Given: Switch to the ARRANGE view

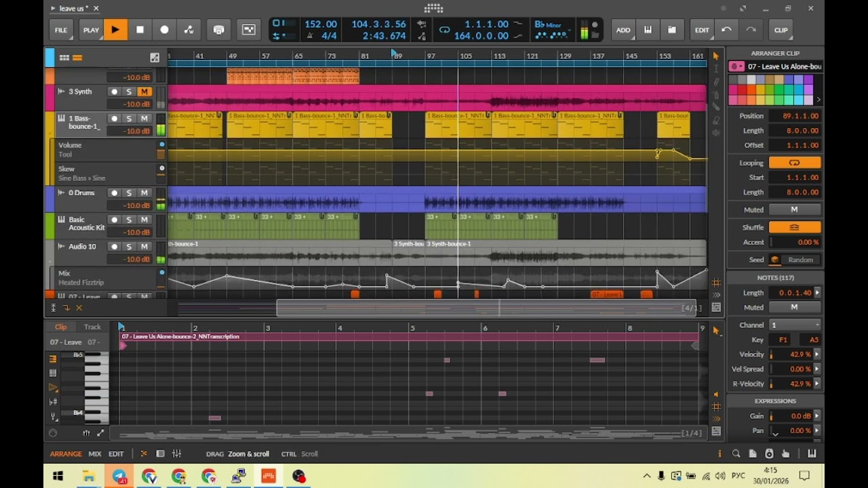Looking at the screenshot, I should (66, 453).
